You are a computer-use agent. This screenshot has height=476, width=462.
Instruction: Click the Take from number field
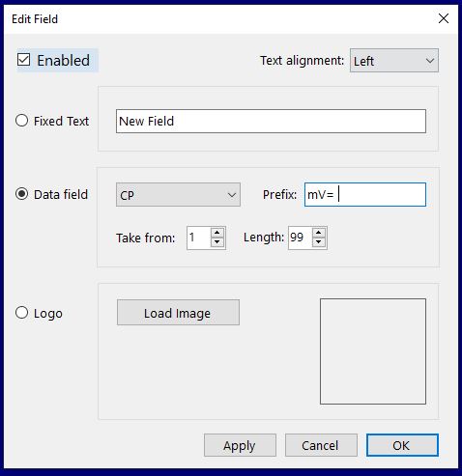(199, 238)
